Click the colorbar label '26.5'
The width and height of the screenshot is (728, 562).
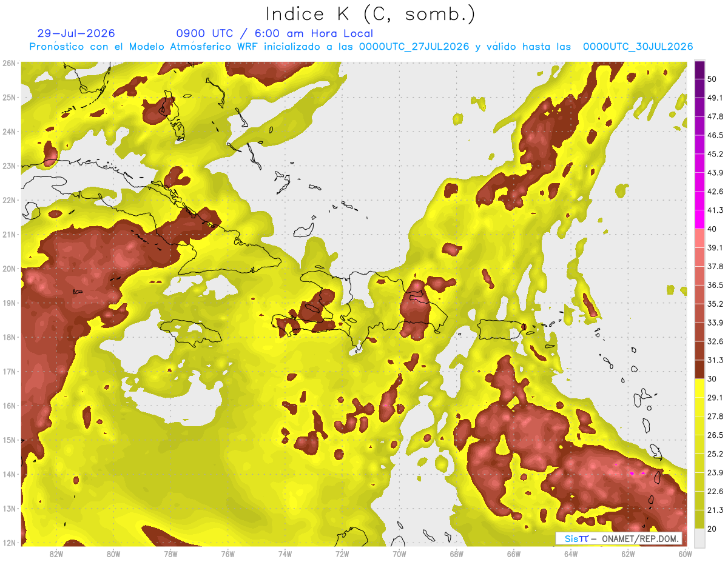[715, 435]
